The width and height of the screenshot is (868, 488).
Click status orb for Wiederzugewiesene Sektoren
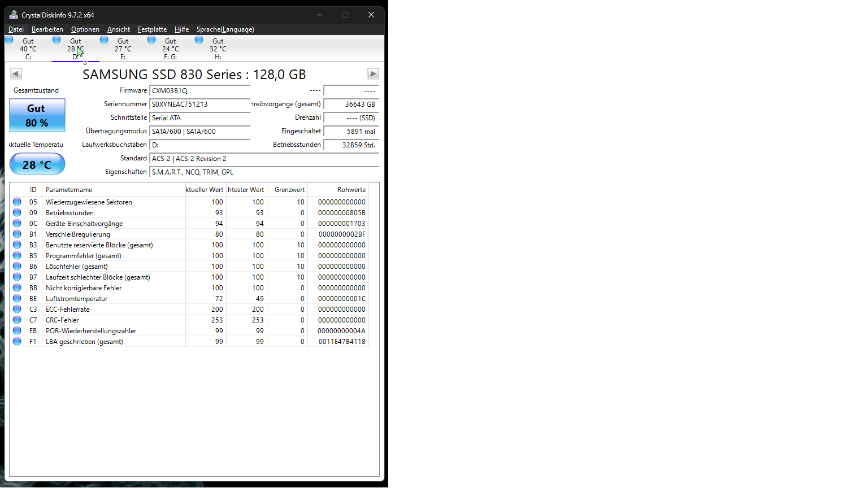[x=17, y=202]
